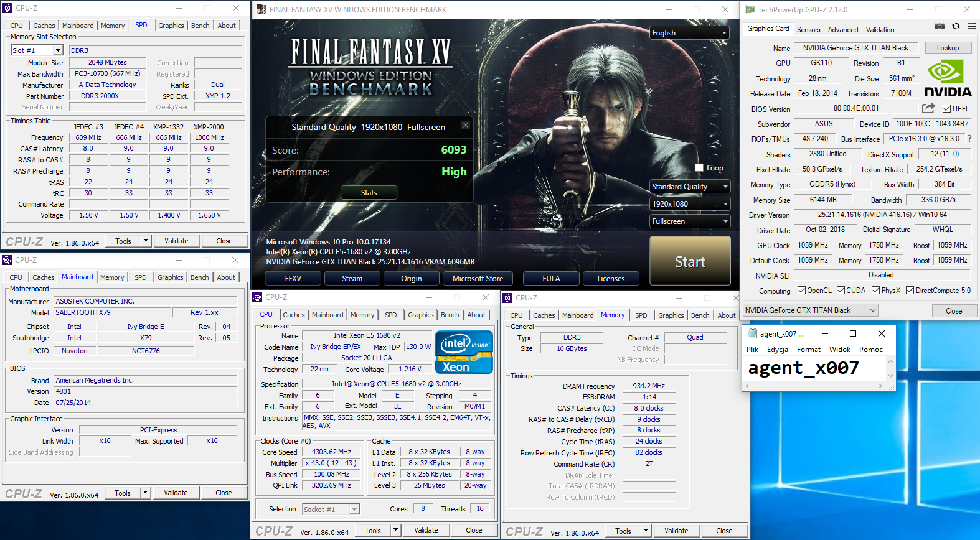Open the GPU-Z hamburger menu icon

pos(971,26)
